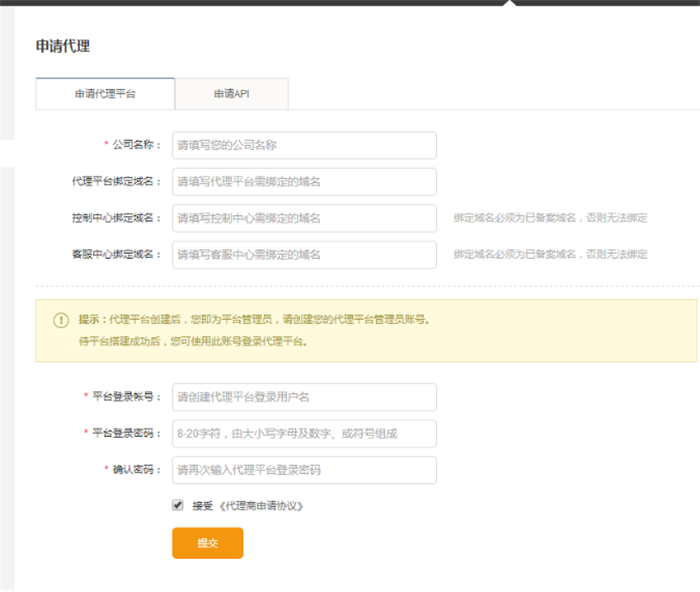Click the orange 提交 button
This screenshot has height=592, width=700.
pos(208,543)
